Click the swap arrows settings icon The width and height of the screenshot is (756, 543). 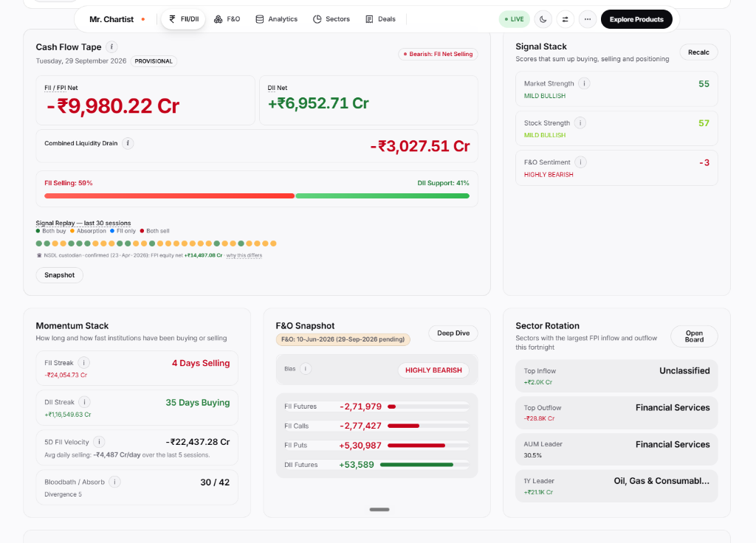[x=565, y=19]
